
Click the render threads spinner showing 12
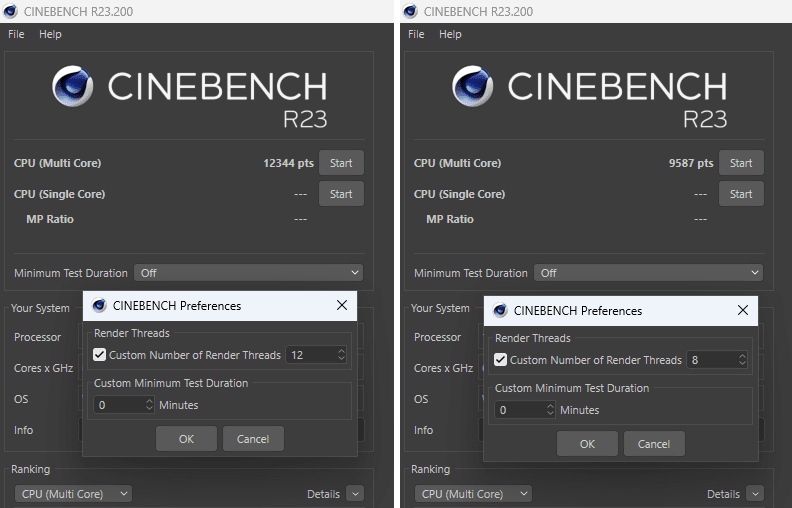click(316, 355)
